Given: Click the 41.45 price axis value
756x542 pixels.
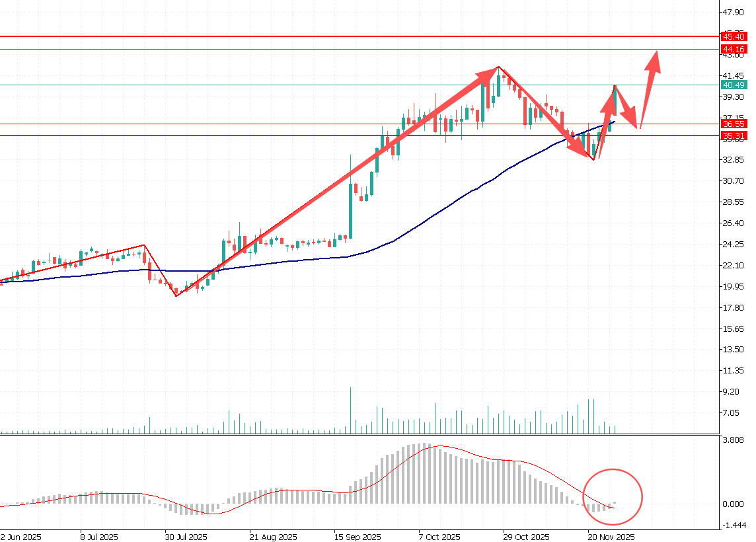Looking at the screenshot, I should click(x=734, y=76).
